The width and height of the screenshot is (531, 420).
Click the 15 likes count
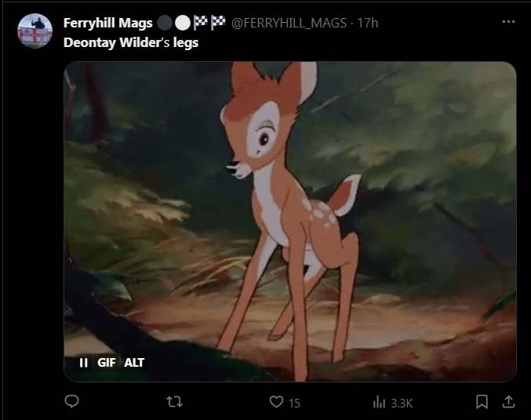(x=294, y=403)
